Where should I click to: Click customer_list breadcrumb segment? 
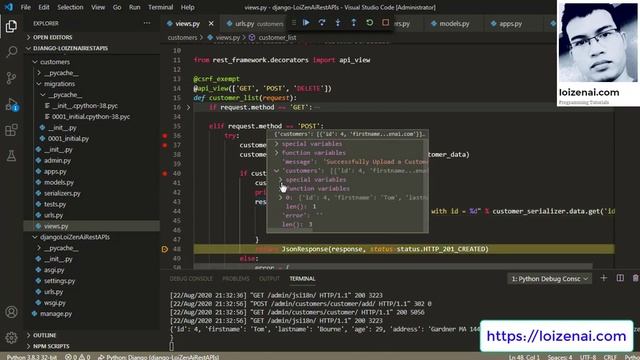click(x=277, y=38)
